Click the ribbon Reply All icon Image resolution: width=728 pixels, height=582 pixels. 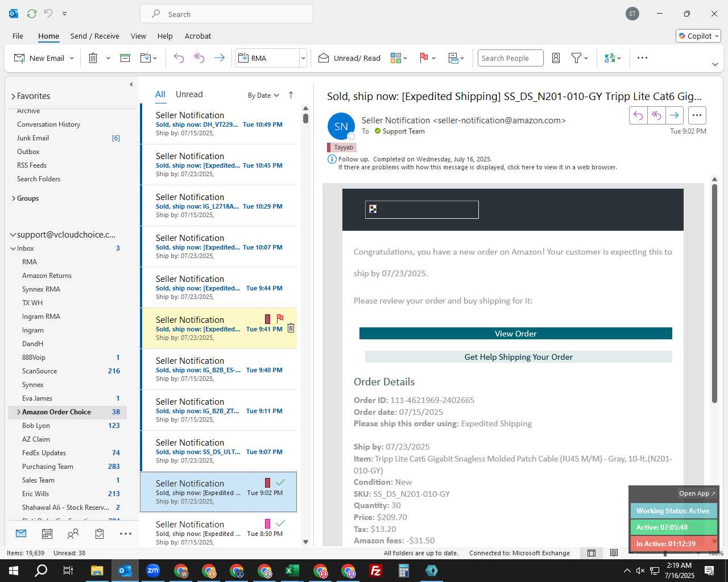click(x=199, y=58)
